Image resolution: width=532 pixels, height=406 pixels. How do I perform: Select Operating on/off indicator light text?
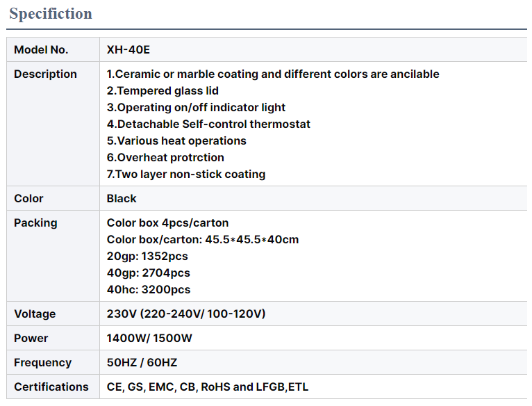pos(196,108)
